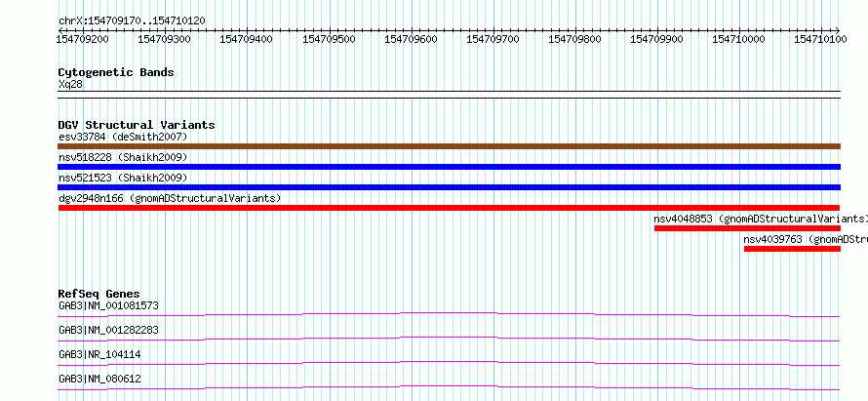Select the red dgv2948n166 variant bar

449,208
